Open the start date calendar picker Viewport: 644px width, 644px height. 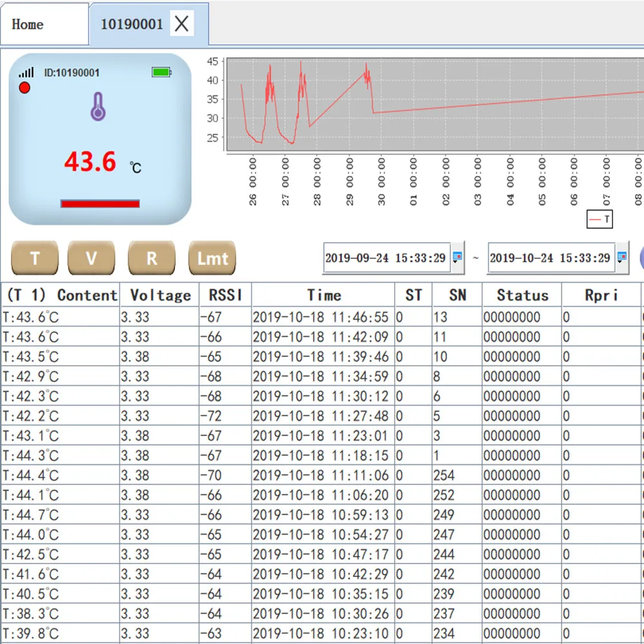point(457,258)
